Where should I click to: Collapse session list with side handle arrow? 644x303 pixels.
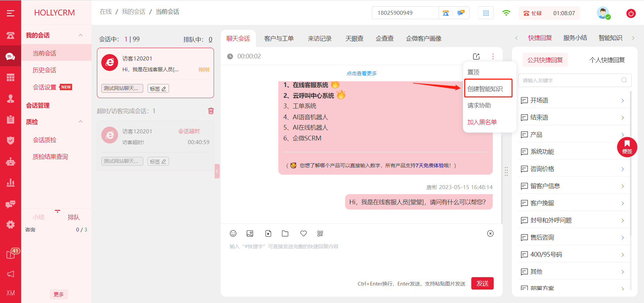[217, 171]
